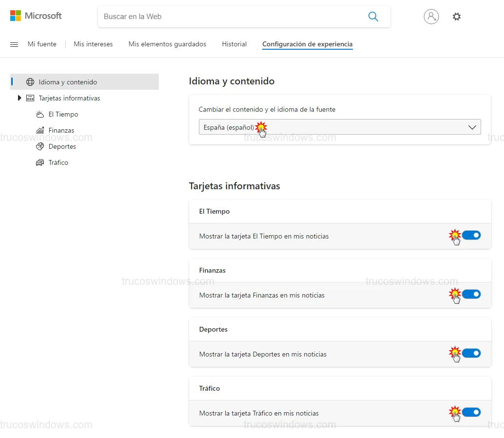
Task: Open the España (español) language dropdown
Action: click(x=339, y=127)
